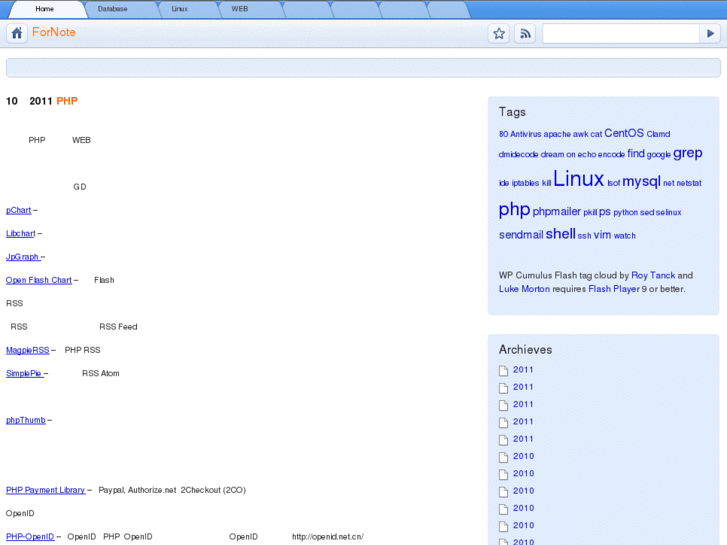Follow the pChart link
This screenshot has width=727, height=545.
(x=19, y=210)
